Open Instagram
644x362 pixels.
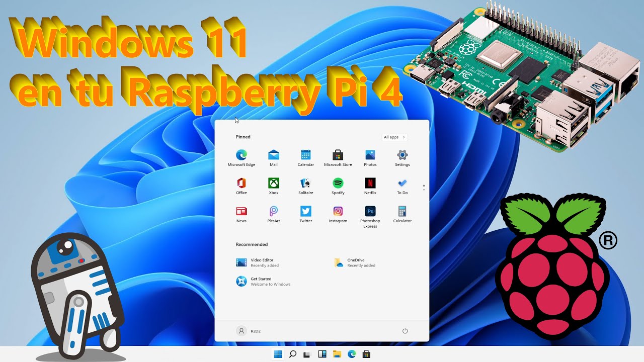click(x=338, y=214)
